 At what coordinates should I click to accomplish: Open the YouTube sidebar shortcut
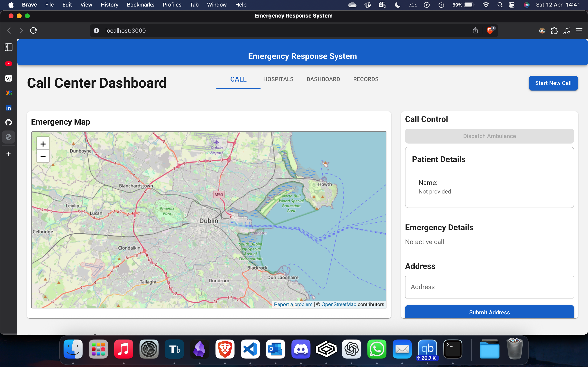9,64
